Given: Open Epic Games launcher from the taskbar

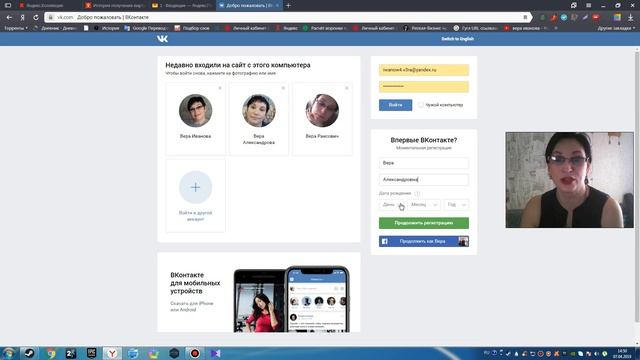Looking at the screenshot, I should pos(91,353).
